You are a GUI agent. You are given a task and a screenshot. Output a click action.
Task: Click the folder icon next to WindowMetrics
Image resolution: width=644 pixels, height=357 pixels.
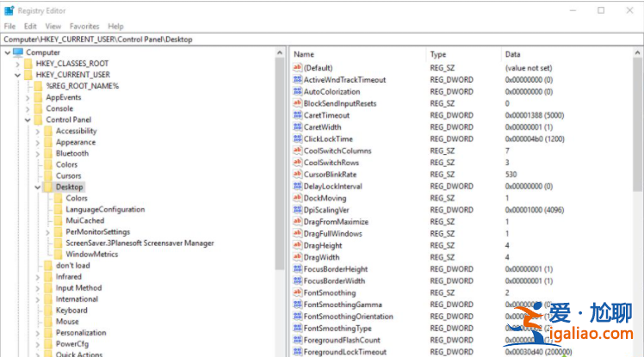click(x=58, y=255)
